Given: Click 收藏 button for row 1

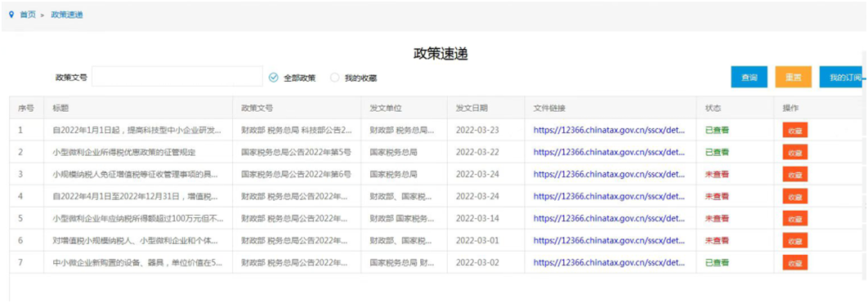Looking at the screenshot, I should tap(795, 131).
